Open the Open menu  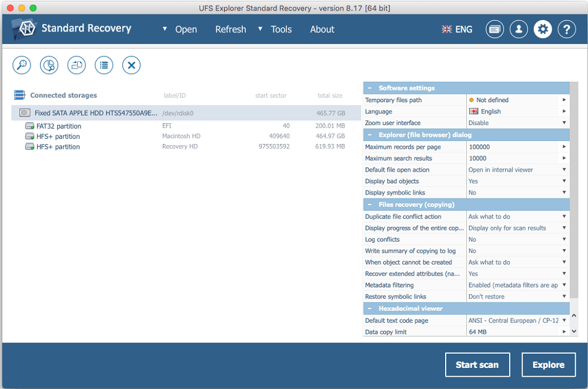pos(186,29)
